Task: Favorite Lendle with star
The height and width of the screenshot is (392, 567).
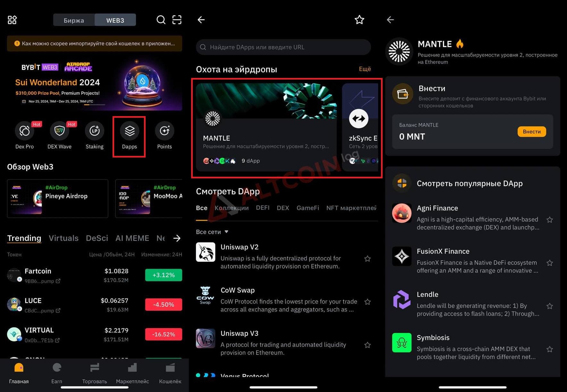Action: point(550,306)
